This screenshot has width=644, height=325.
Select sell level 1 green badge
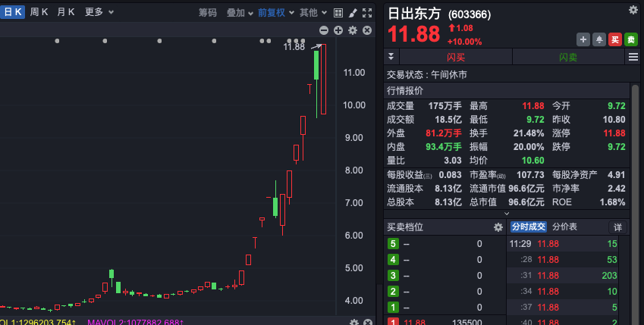pos(393,308)
